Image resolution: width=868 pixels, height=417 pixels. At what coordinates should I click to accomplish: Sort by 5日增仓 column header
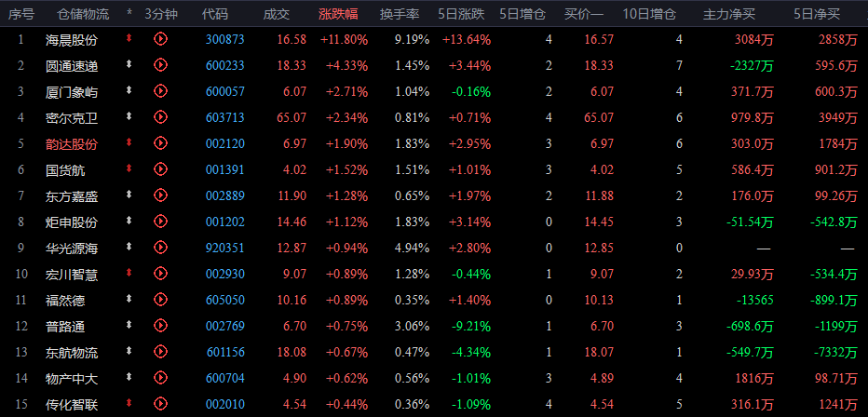(x=523, y=14)
